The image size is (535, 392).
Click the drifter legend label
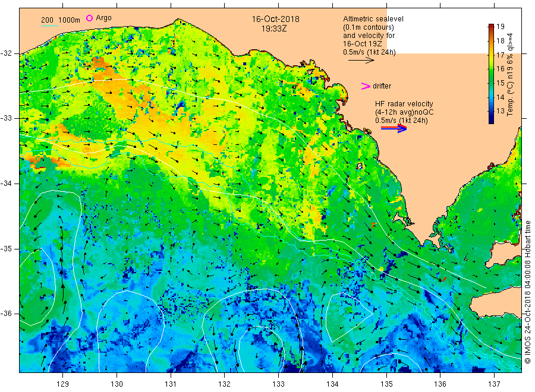point(382,86)
